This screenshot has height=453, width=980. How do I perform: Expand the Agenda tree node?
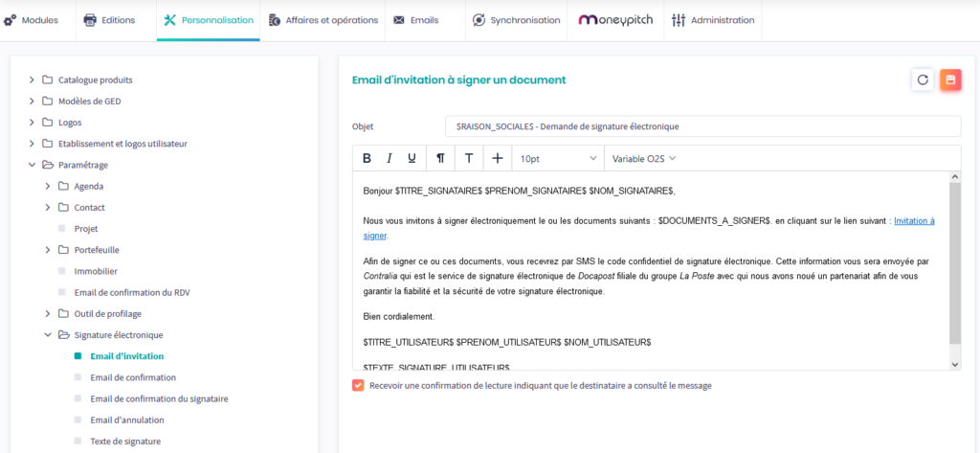tap(49, 186)
